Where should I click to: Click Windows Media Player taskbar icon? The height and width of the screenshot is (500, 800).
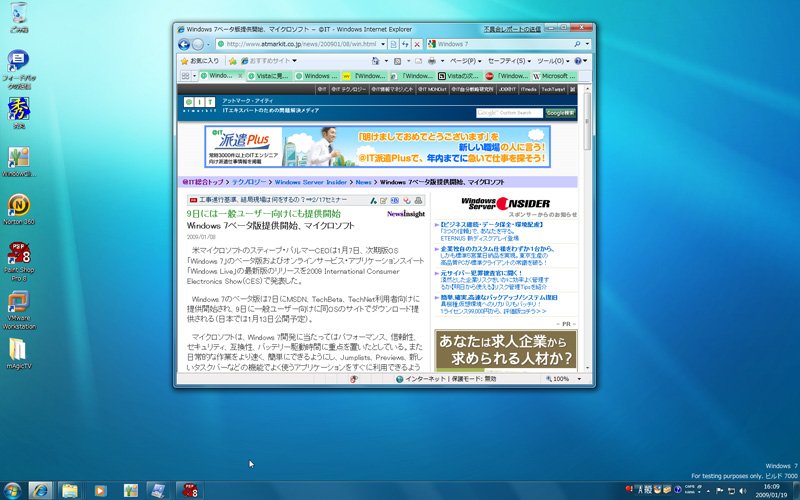[x=100, y=491]
